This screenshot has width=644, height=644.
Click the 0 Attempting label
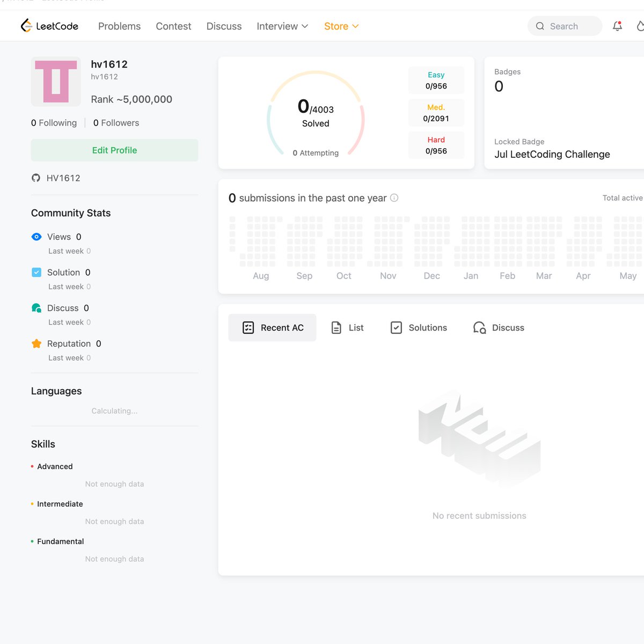click(316, 153)
